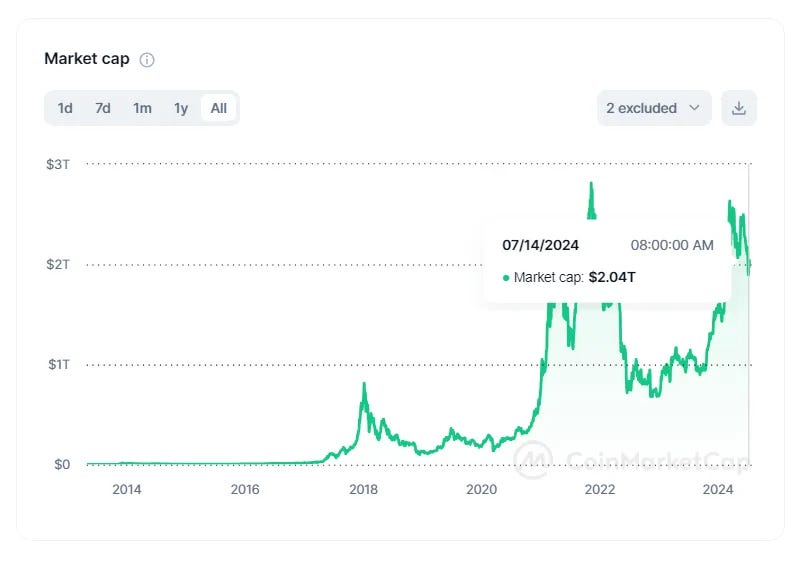Click the 2020 x-axis label
Viewport: 801px width, 561px height.
tap(482, 489)
